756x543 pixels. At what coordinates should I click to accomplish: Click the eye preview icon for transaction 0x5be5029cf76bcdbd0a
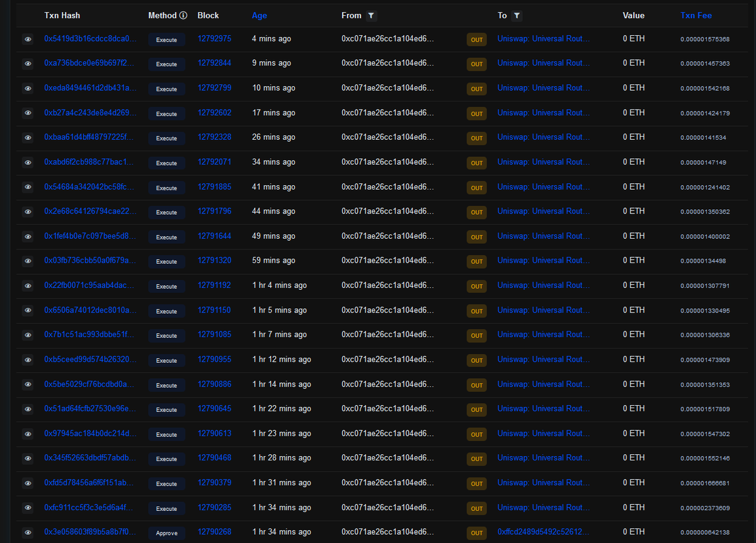28,385
